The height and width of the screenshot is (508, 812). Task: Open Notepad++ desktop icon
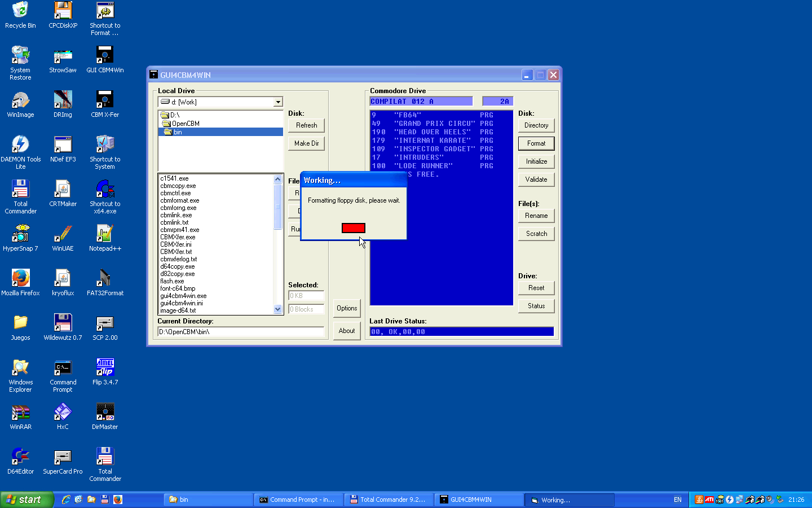coord(105,238)
